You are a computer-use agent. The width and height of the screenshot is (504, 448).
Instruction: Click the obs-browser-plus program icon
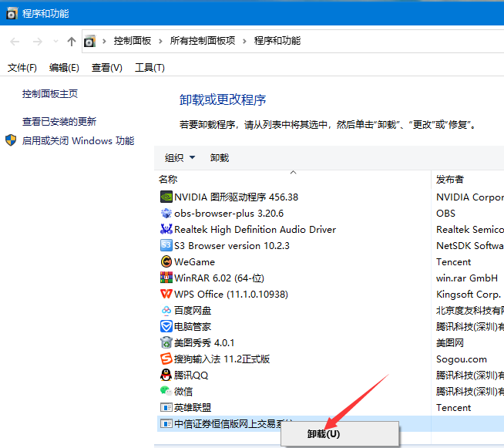click(166, 213)
